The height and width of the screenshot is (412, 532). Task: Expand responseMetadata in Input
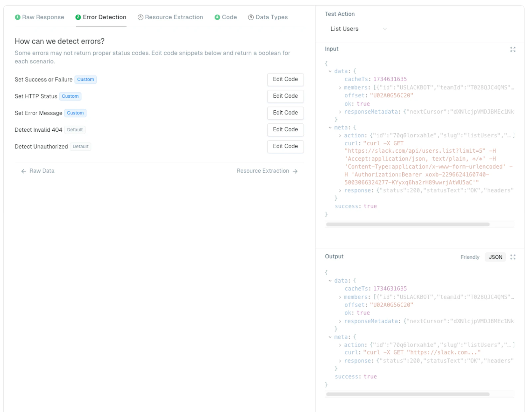click(x=340, y=112)
